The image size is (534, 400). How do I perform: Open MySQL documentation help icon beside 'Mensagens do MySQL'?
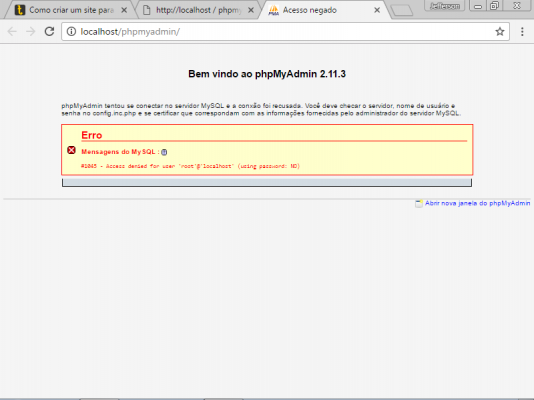tap(164, 152)
